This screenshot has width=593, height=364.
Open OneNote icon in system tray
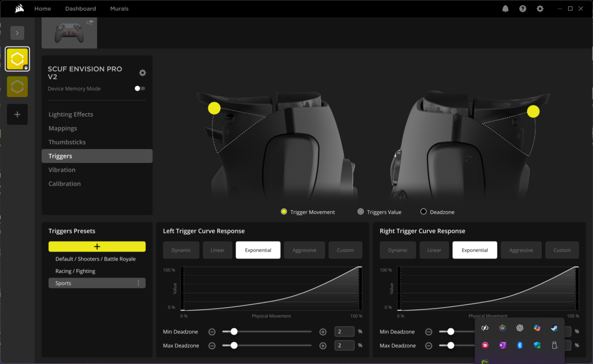(x=502, y=345)
